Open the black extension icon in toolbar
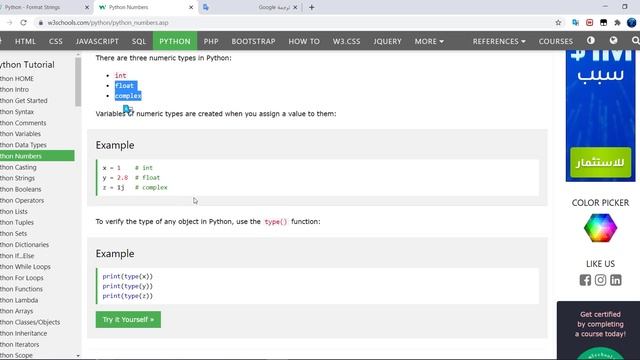The height and width of the screenshot is (360, 640). point(603,23)
